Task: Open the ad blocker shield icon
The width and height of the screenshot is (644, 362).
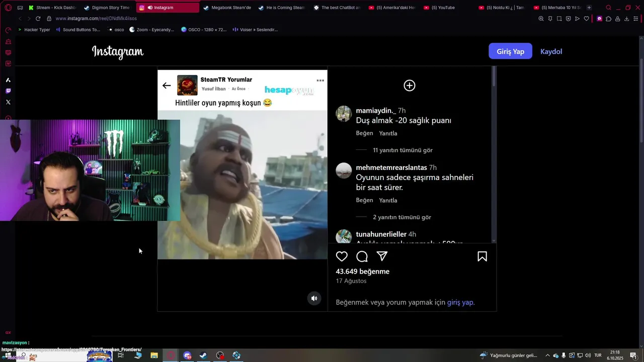Action: (568, 19)
